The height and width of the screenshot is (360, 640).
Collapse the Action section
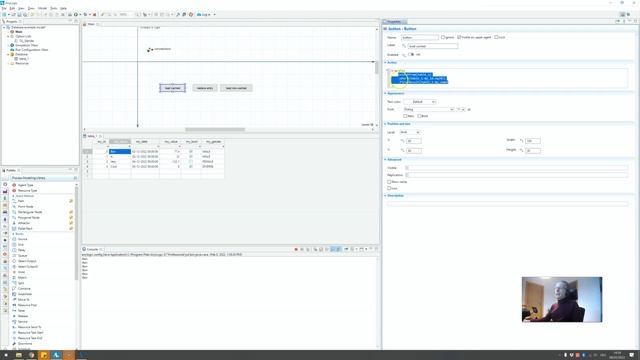[385, 62]
